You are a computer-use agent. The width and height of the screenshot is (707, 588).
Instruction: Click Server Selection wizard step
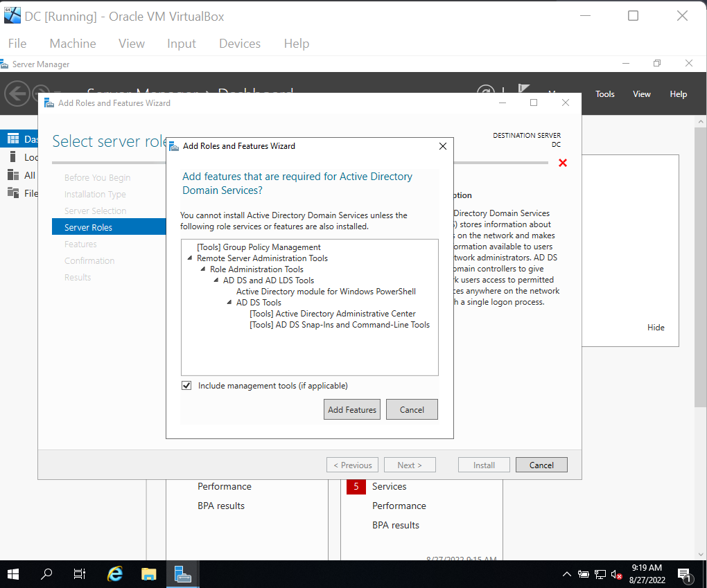point(95,211)
